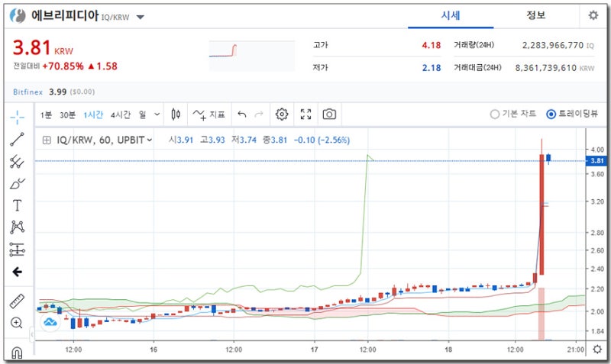Viewport: 611px width, 364px height.
Task: Collapse the drawing toolbar side handle
Action: [x=32, y=334]
